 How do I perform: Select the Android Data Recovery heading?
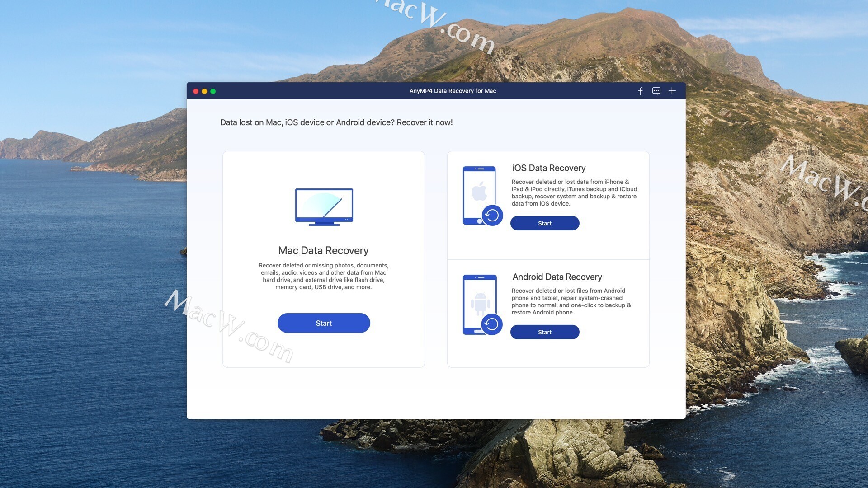[x=557, y=277]
